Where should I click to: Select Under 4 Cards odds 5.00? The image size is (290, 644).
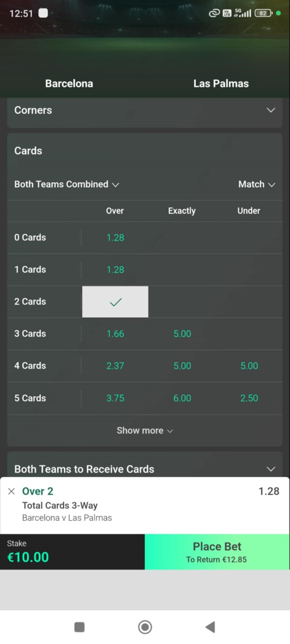[249, 366]
